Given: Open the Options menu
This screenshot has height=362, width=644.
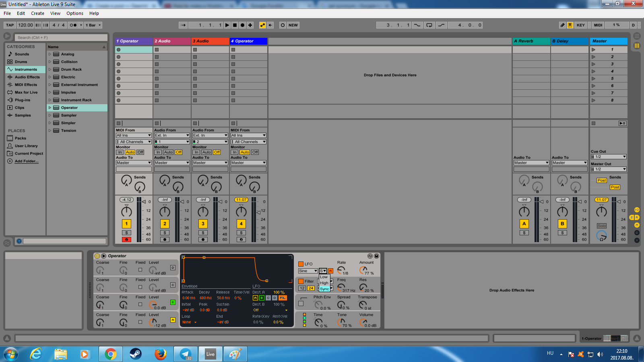Looking at the screenshot, I should [75, 13].
